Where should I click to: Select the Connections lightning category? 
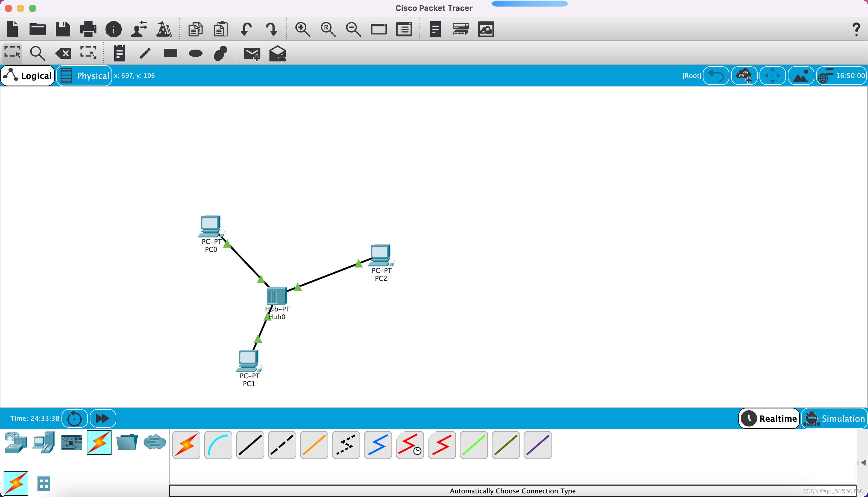pos(99,442)
